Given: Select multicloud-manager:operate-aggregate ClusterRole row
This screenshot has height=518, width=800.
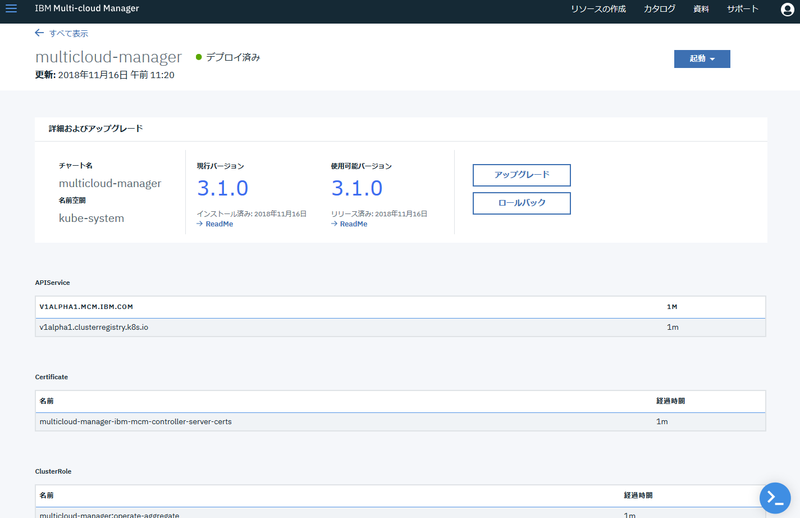Looking at the screenshot, I should click(400, 513).
